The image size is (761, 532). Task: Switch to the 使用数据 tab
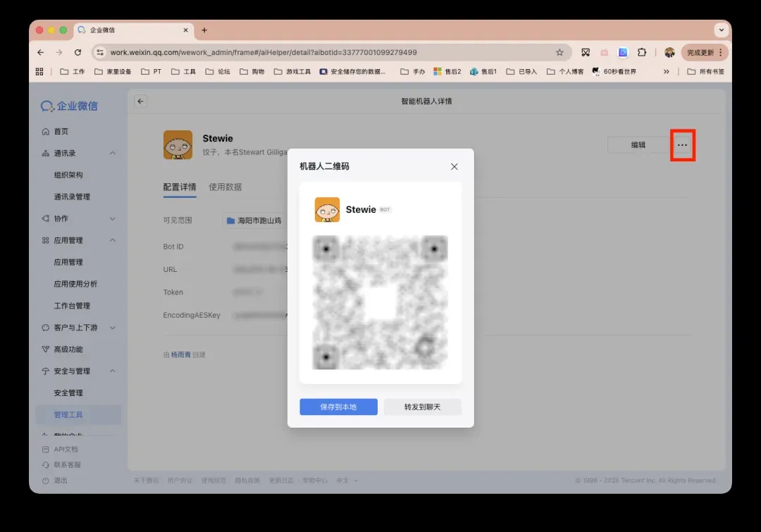pyautogui.click(x=225, y=187)
